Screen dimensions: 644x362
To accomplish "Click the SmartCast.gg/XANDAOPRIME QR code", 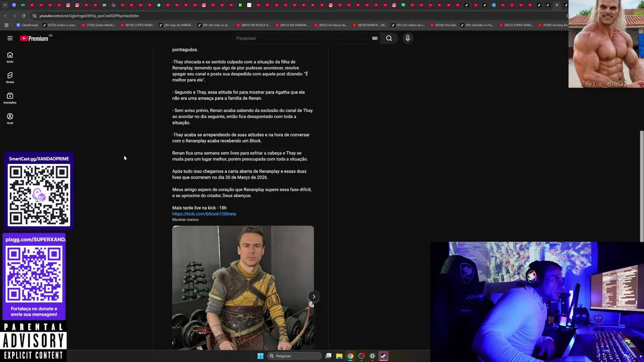I will 39,195.
